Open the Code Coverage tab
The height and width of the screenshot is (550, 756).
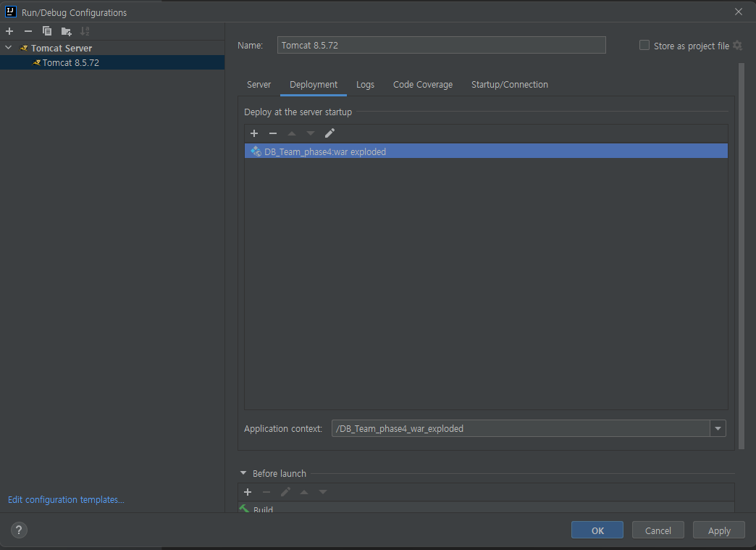[x=423, y=85]
